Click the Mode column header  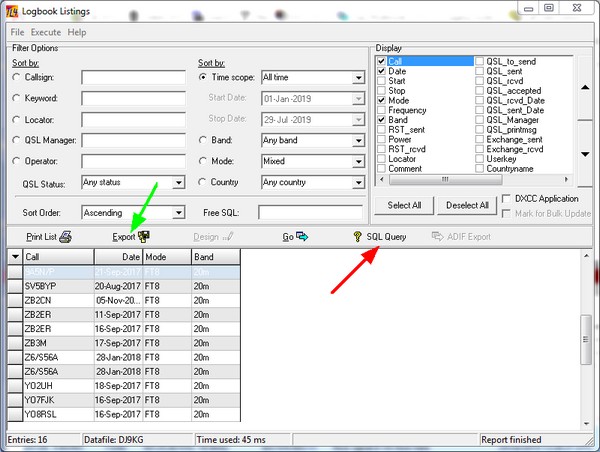(167, 257)
